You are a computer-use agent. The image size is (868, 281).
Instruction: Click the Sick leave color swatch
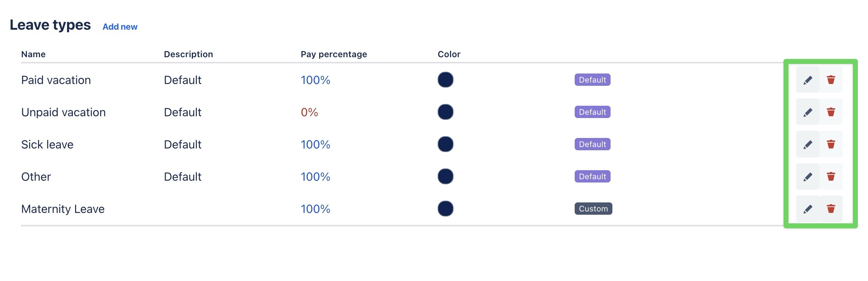[446, 144]
